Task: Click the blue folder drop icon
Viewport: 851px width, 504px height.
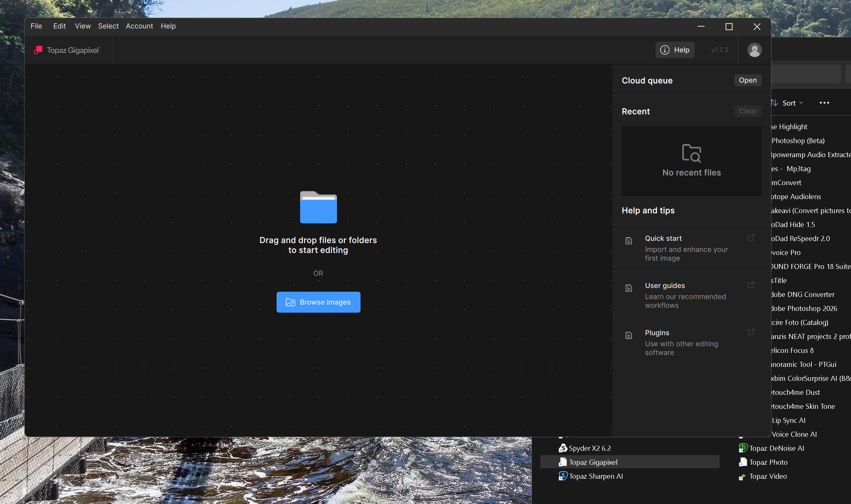Action: 318,207
